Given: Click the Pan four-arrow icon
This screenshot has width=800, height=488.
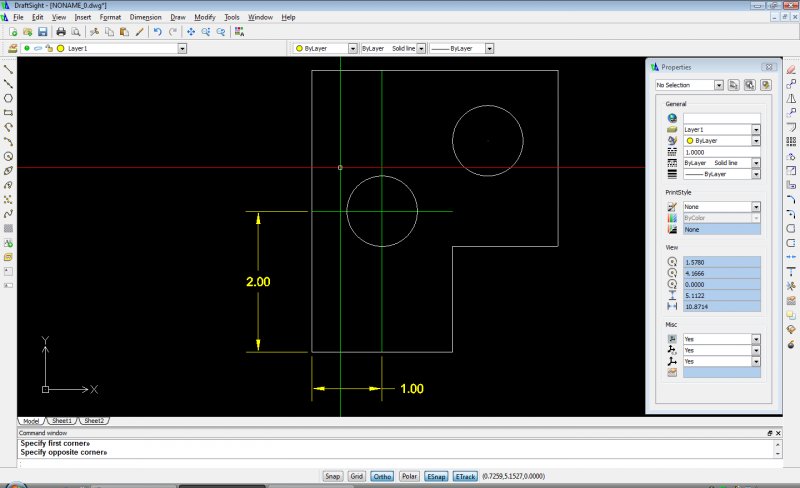Looking at the screenshot, I should tap(191, 32).
